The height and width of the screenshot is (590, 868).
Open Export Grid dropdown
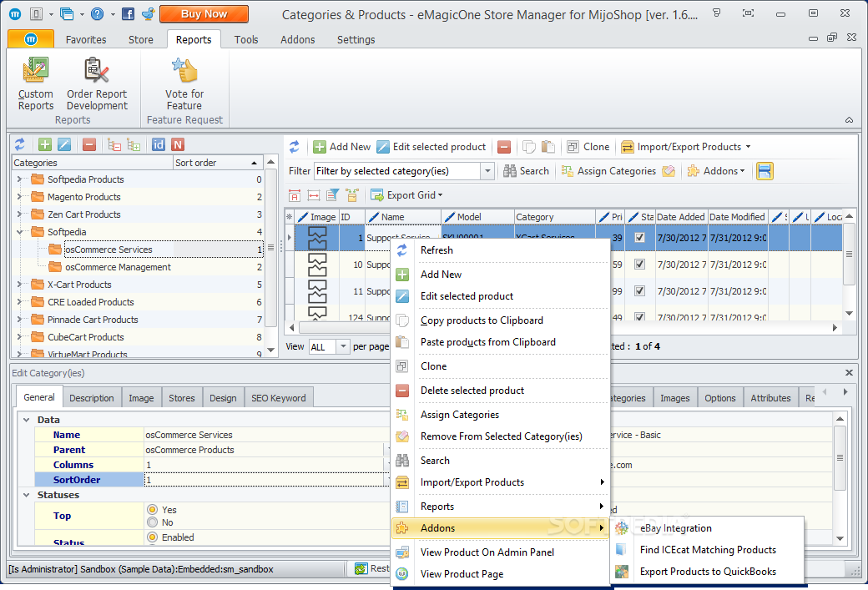pyautogui.click(x=407, y=194)
